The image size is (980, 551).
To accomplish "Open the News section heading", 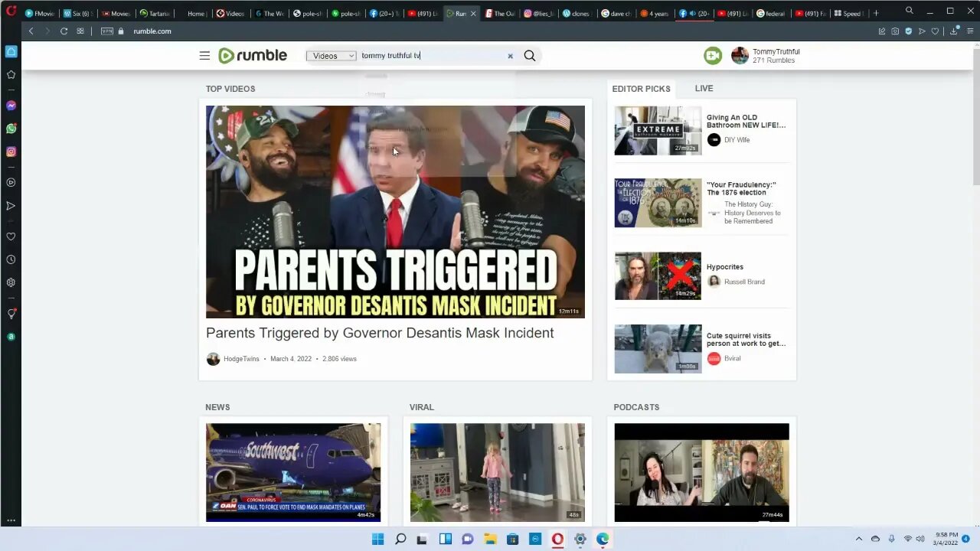I will pyautogui.click(x=217, y=407).
